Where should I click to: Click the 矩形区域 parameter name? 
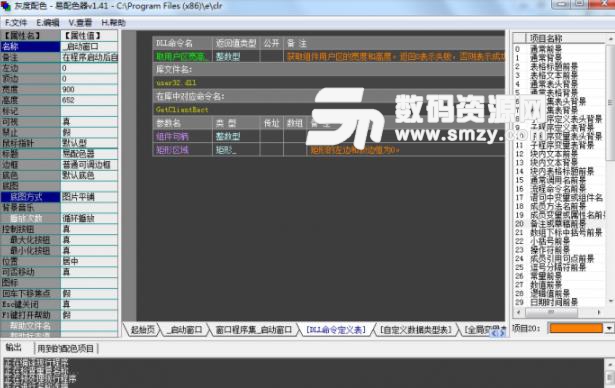pyautogui.click(x=173, y=149)
